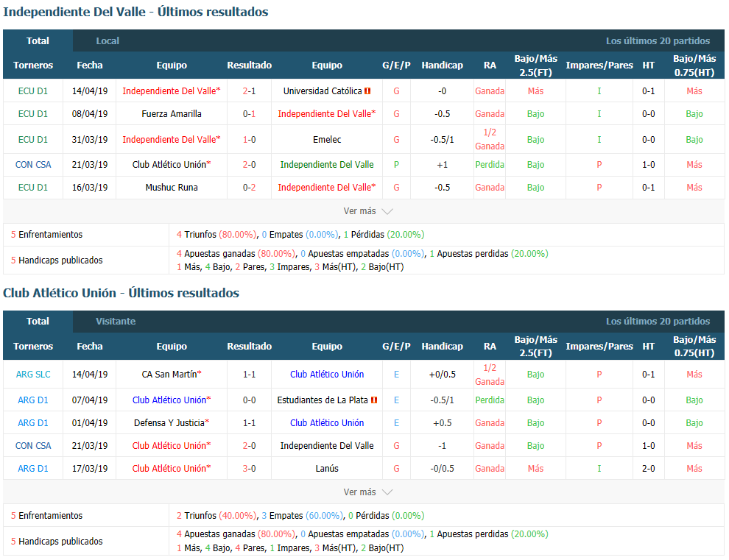Open Mushuc Runa team link
This screenshot has height=560, width=729.
tap(172, 188)
